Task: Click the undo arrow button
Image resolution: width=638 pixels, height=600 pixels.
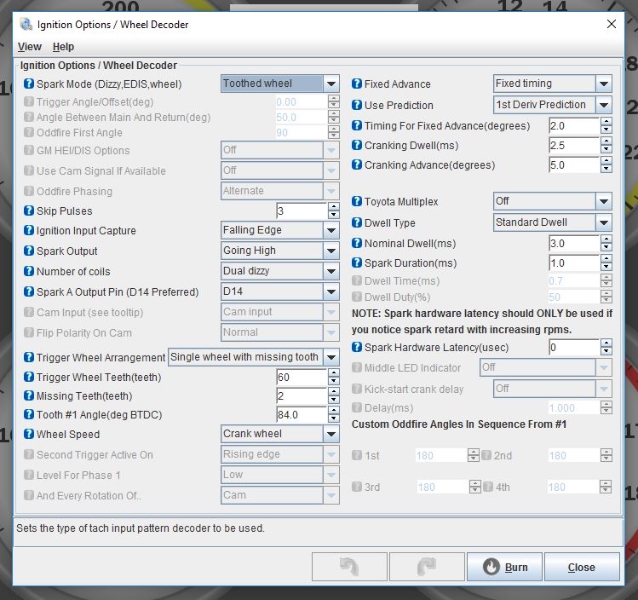Action: (350, 567)
